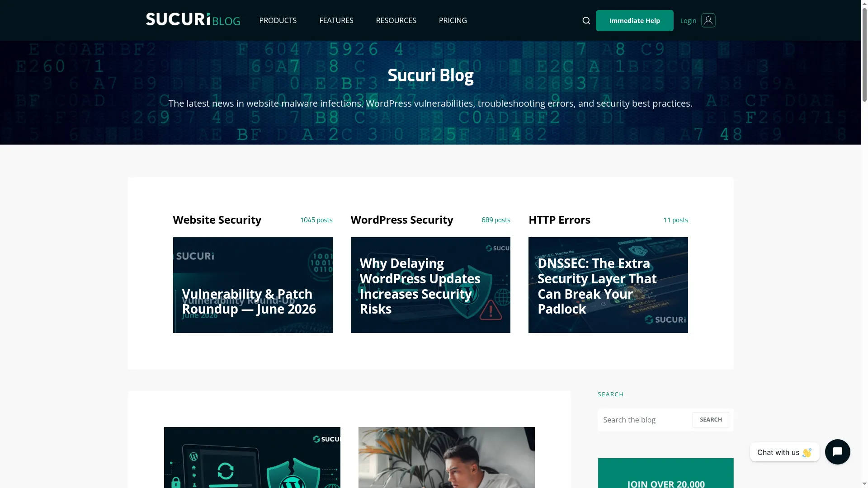
Task: Go to the PRICING page
Action: [x=453, y=20]
